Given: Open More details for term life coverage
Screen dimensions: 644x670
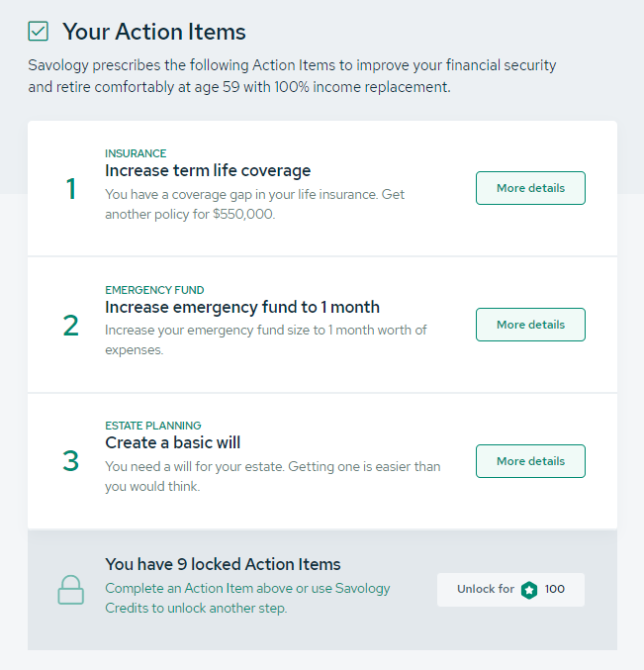Looking at the screenshot, I should click(x=530, y=188).
